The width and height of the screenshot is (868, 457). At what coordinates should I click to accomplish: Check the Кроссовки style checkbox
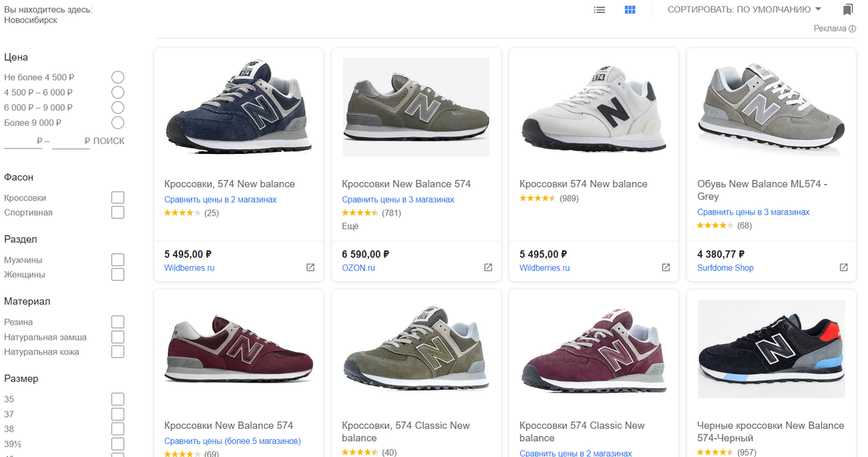118,197
